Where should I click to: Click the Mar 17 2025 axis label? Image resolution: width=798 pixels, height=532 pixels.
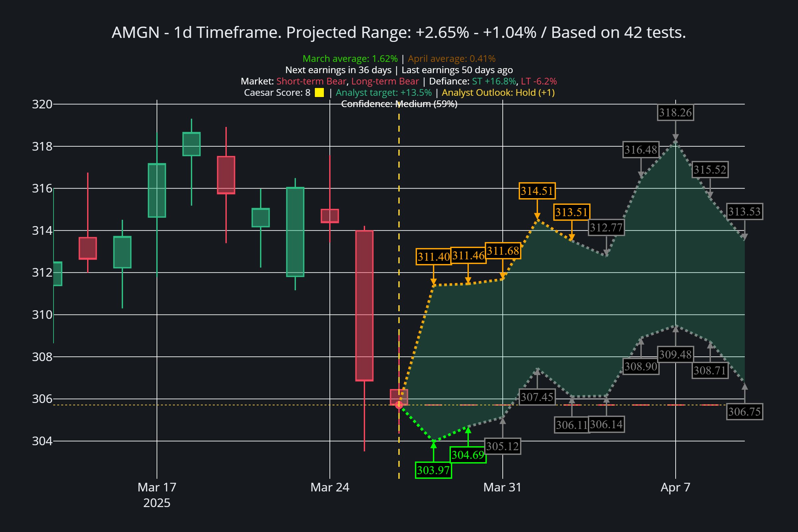click(157, 495)
